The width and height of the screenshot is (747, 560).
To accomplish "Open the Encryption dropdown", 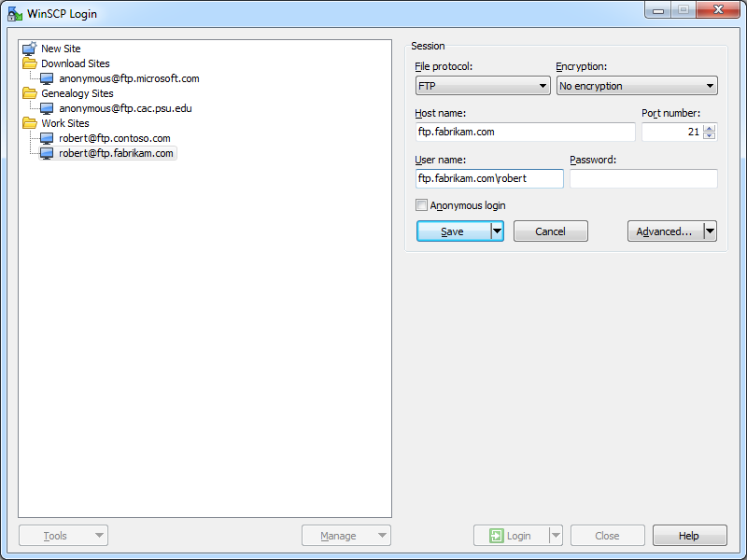I will point(636,86).
